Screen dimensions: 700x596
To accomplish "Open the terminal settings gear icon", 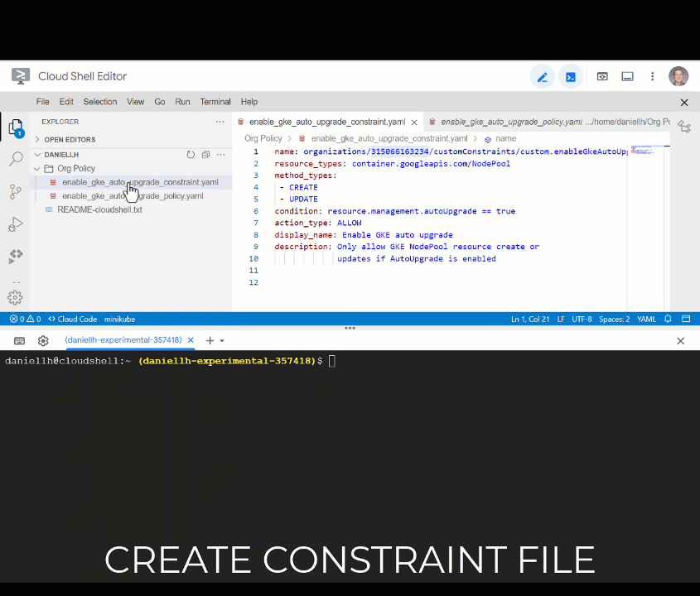I will tap(43, 340).
